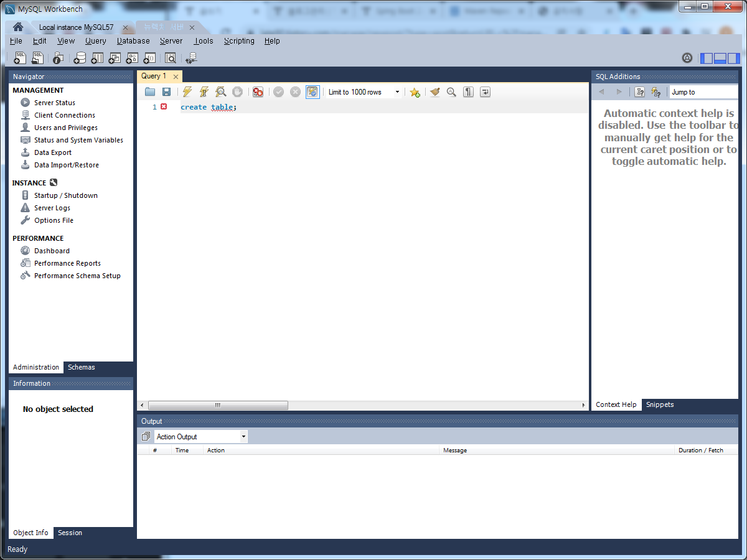
Task: Open Users and Privileges
Action: [x=66, y=128]
